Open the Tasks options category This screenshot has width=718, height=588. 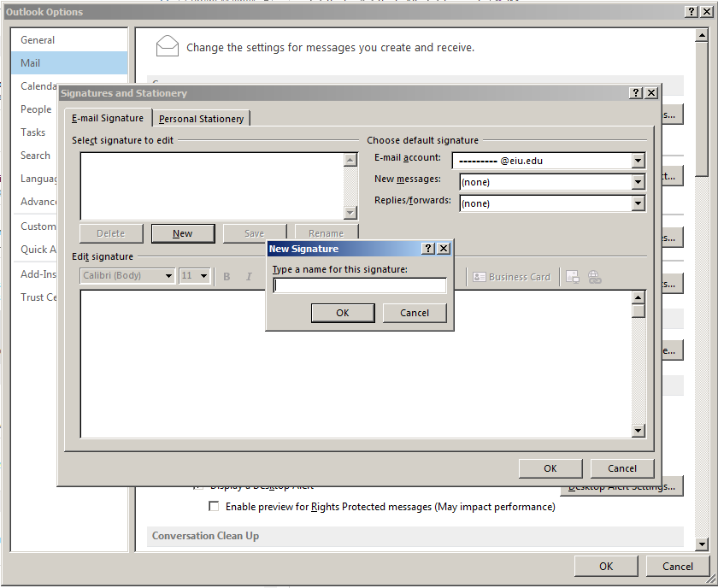click(x=33, y=132)
